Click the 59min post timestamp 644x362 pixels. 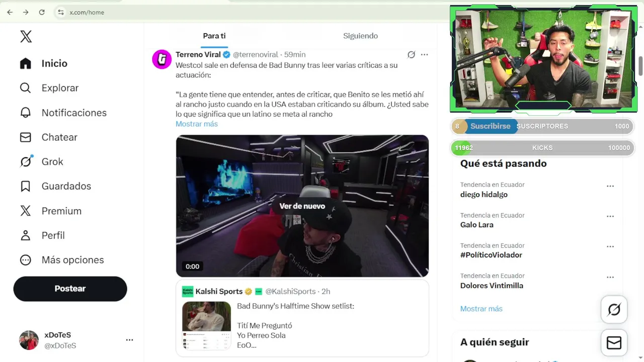pyautogui.click(x=295, y=54)
